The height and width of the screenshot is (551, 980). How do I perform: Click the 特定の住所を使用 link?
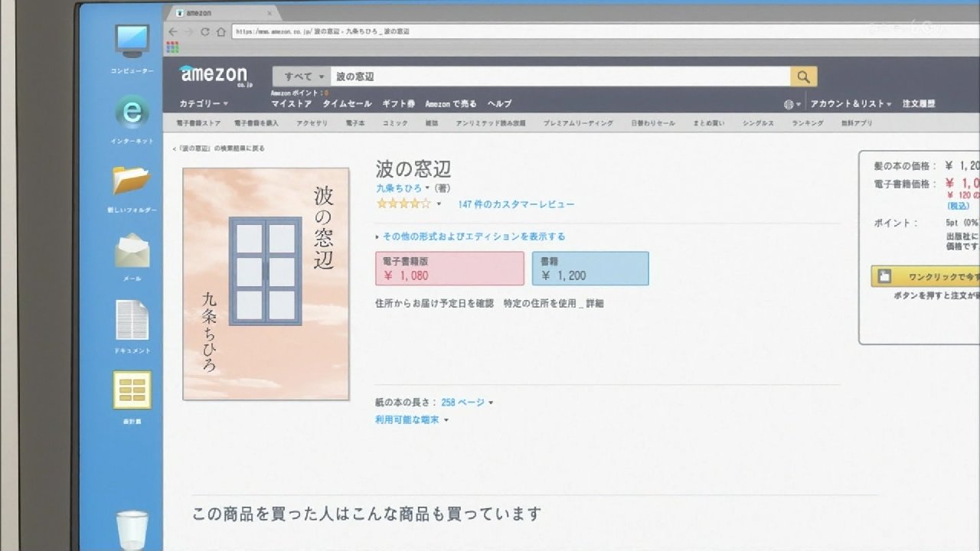click(x=540, y=303)
